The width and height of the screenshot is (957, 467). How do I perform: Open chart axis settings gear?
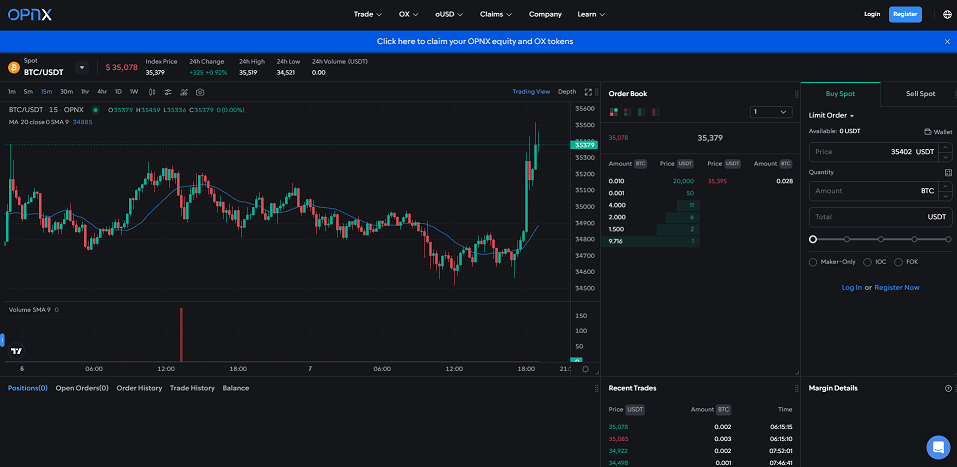(x=585, y=368)
